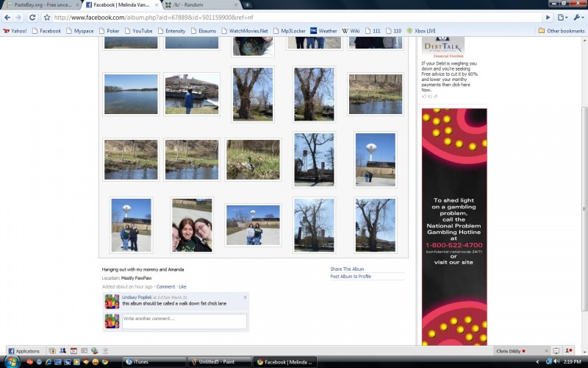Open the Myspace bookmark
The width and height of the screenshot is (588, 368).
coord(80,31)
